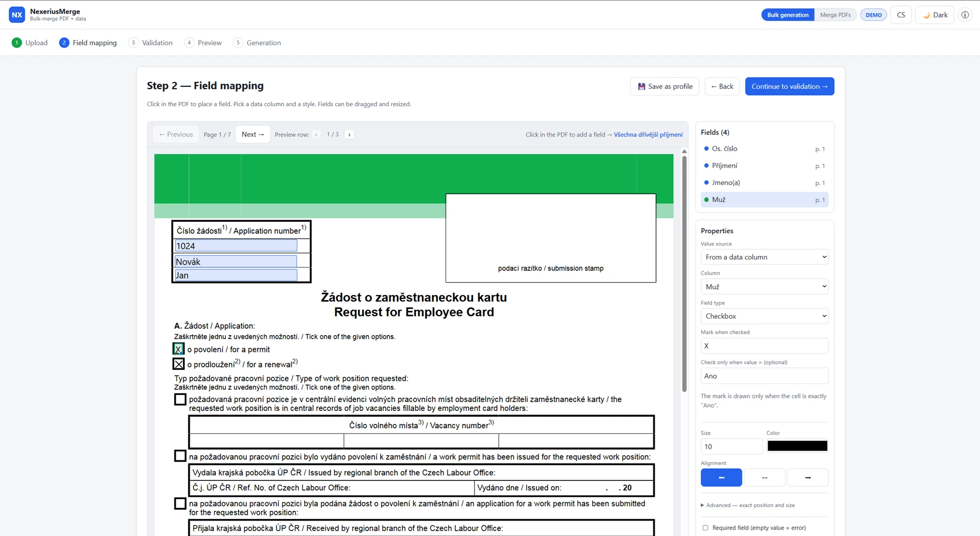Viewport: 980px width, 536px height.
Task: Go to Previous PDF page
Action: (x=176, y=134)
